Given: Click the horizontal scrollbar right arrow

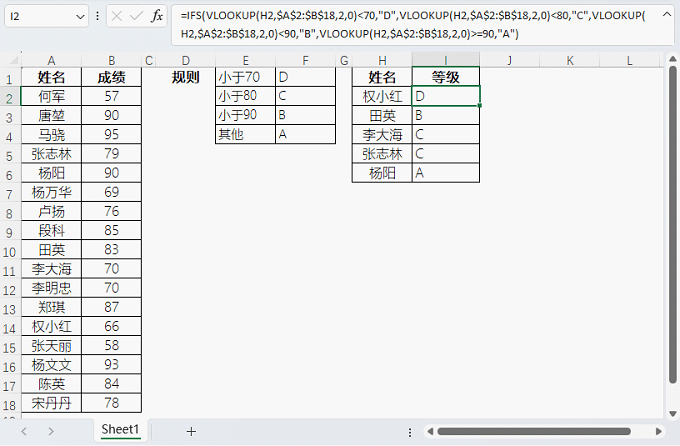Looking at the screenshot, I should pyautogui.click(x=657, y=432).
